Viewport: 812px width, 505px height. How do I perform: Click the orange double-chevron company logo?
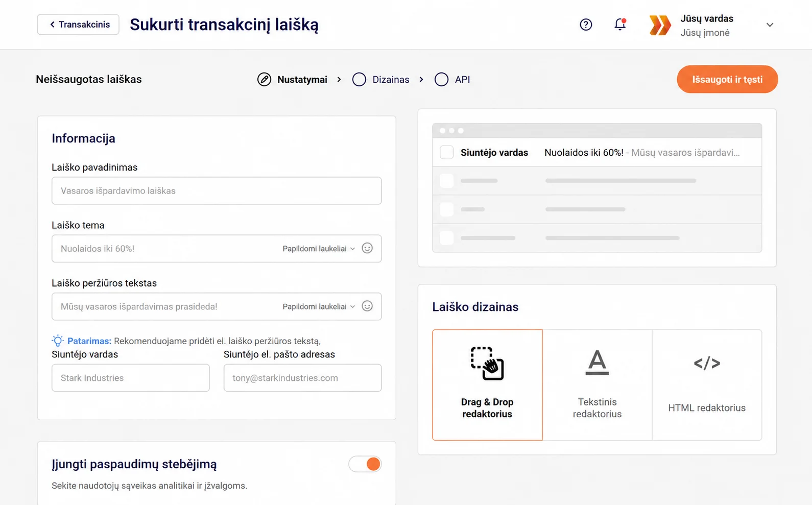click(x=660, y=25)
